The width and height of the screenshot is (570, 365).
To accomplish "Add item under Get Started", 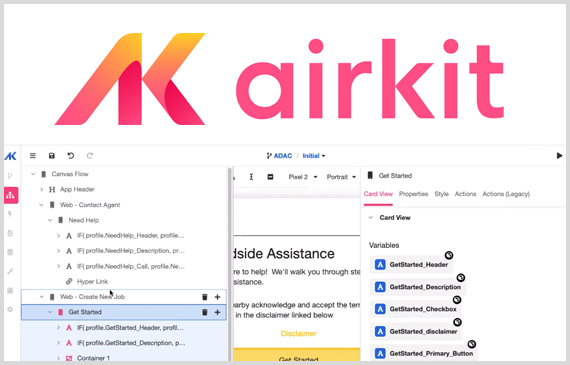I will point(217,312).
